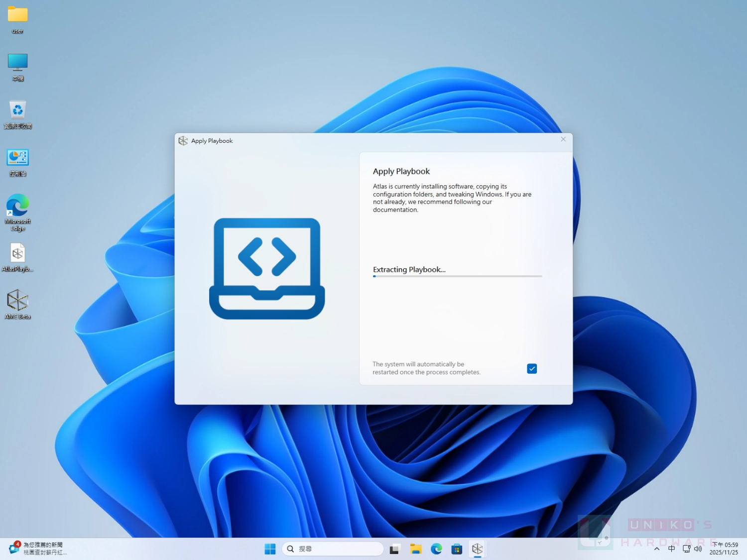Open the Task View taskbar button

(x=395, y=549)
